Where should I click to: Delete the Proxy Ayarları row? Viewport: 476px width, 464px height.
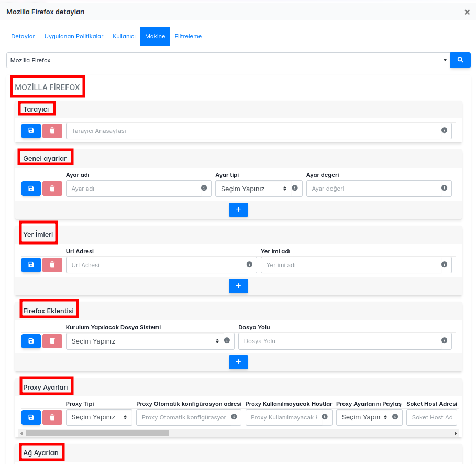pyautogui.click(x=52, y=417)
